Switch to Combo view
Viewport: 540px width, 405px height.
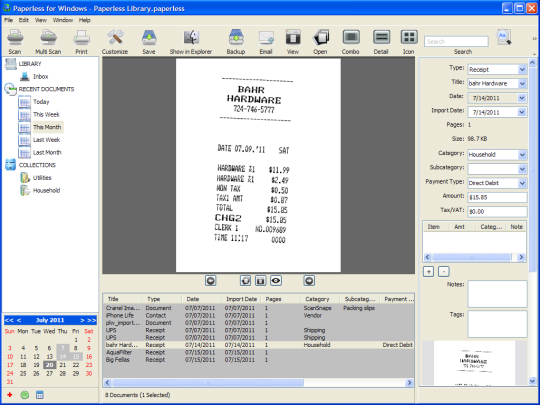(x=351, y=37)
